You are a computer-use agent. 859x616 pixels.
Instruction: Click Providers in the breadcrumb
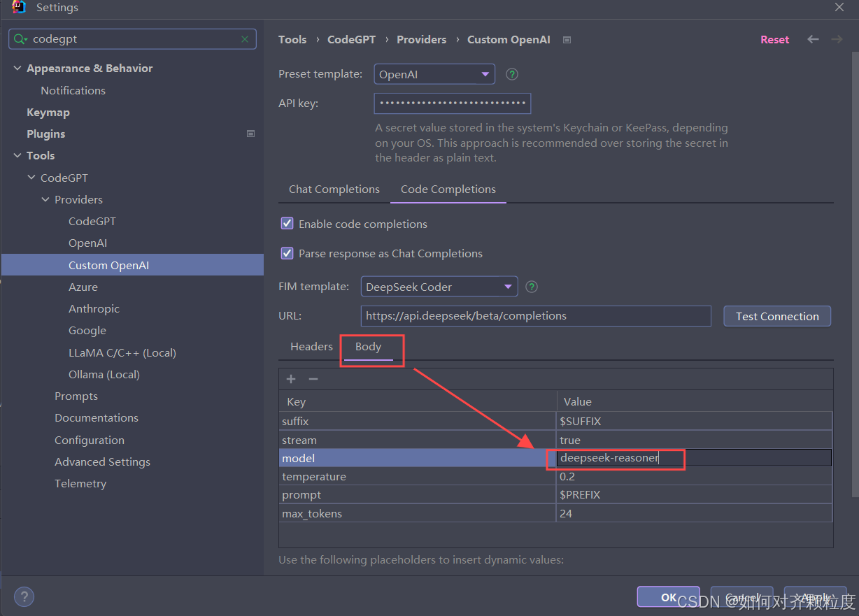422,40
